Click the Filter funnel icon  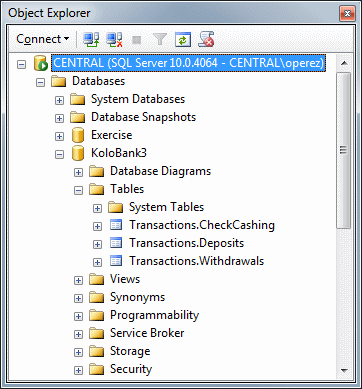[x=160, y=40]
